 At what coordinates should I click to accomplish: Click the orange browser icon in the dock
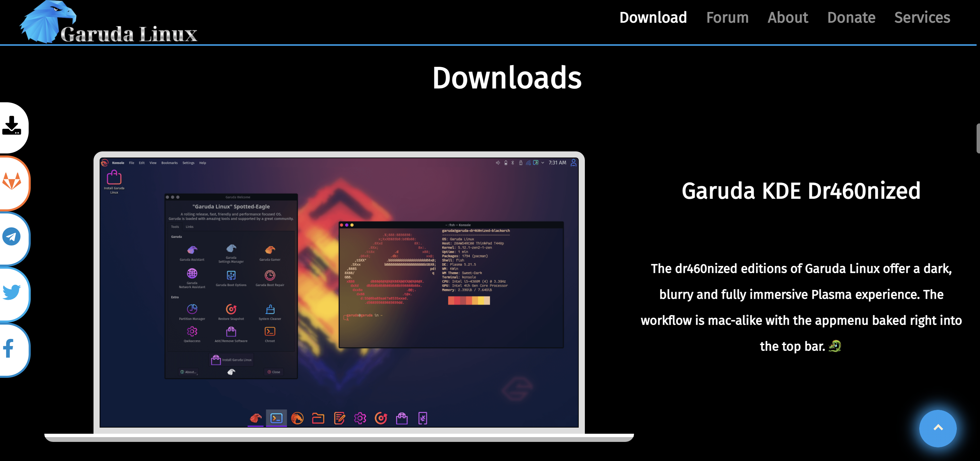[x=297, y=418]
